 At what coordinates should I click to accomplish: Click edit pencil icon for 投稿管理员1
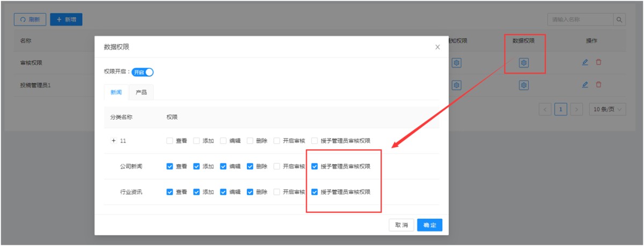tap(585, 85)
